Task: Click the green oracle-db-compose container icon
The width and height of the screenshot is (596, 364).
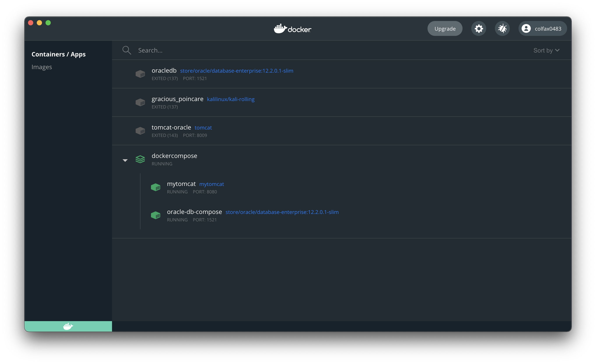Action: pos(156,215)
